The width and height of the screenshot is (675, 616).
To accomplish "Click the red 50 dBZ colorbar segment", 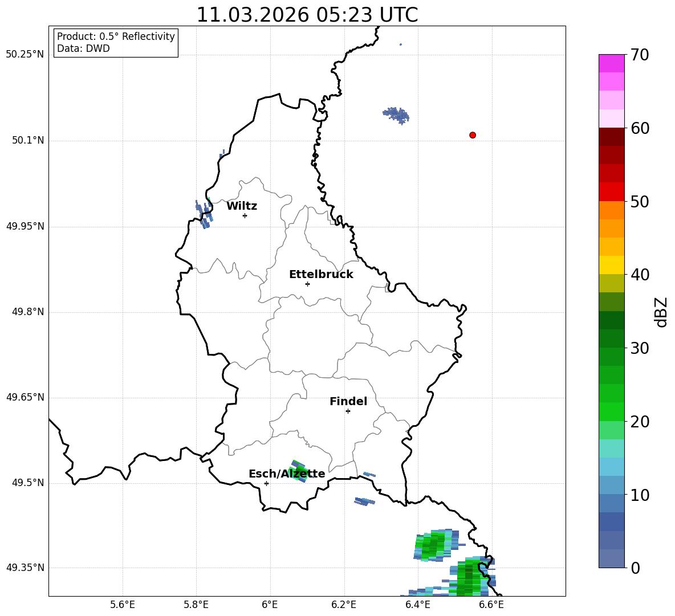I will (x=611, y=192).
